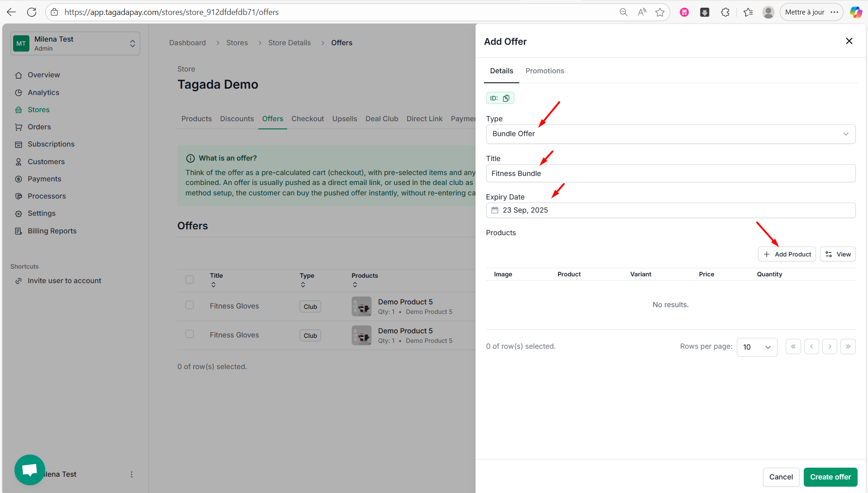
Task: Check the second Fitness Gloves row
Action: (190, 334)
